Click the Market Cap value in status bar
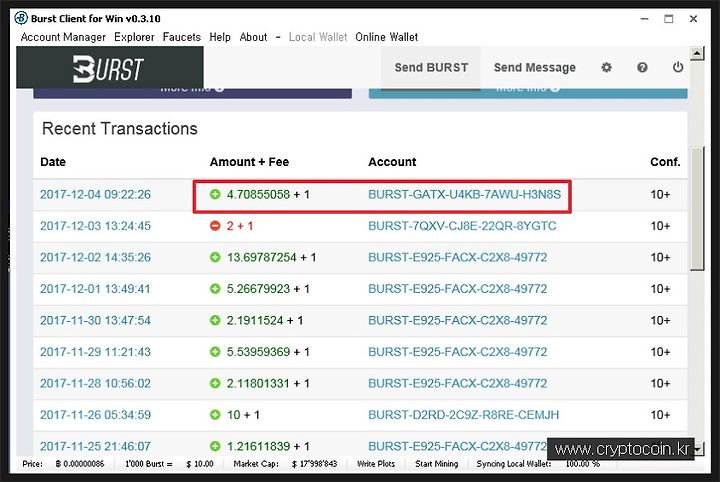Screen dimensions: 720x482 tap(315, 464)
